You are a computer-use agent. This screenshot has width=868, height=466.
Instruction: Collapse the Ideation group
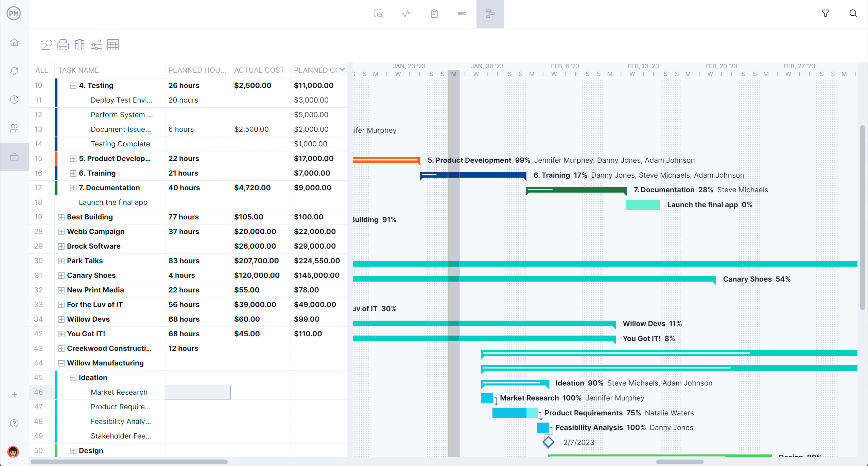pos(73,378)
